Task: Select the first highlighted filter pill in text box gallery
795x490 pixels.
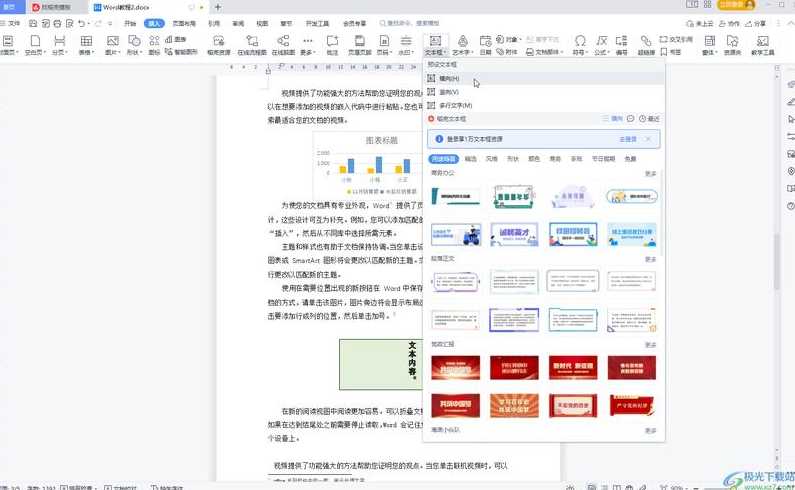Action: (444, 159)
